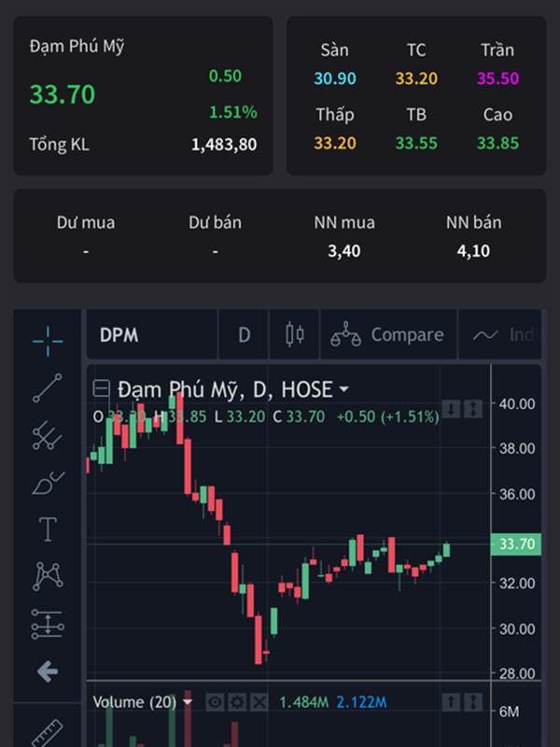560x747 pixels.
Task: Click the DPM symbol search field
Action: point(152,334)
